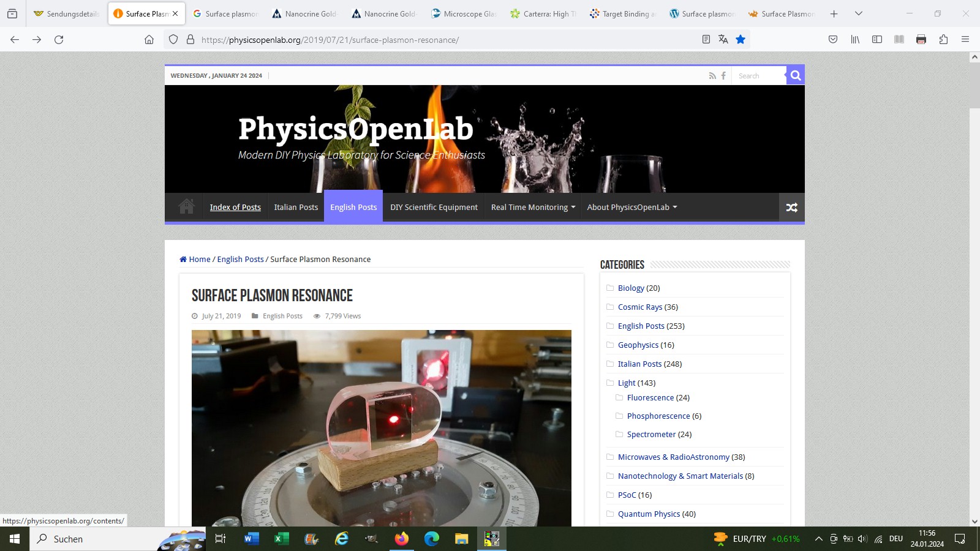Open the Cosmic Rays category
This screenshot has width=980, height=551.
point(640,307)
